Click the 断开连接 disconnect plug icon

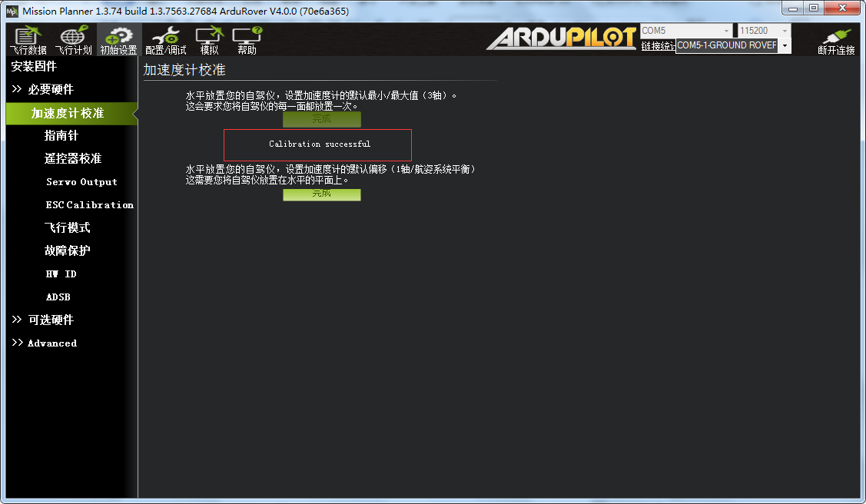[x=836, y=41]
